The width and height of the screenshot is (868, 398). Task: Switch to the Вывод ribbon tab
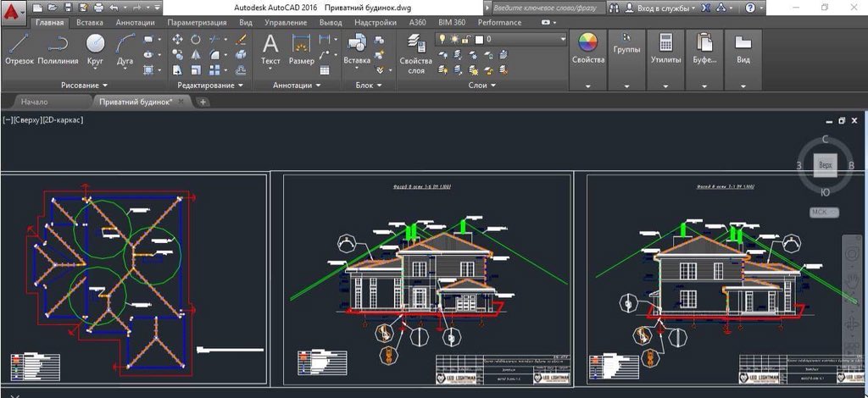(331, 23)
